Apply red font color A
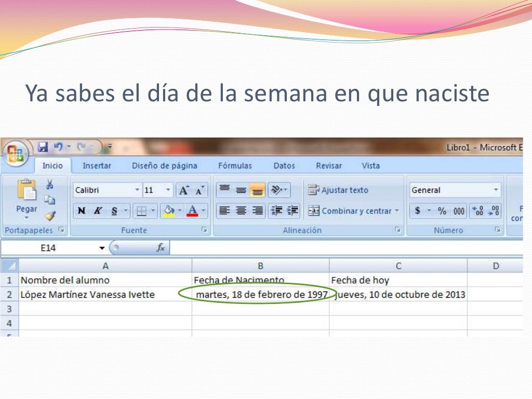 192,211
